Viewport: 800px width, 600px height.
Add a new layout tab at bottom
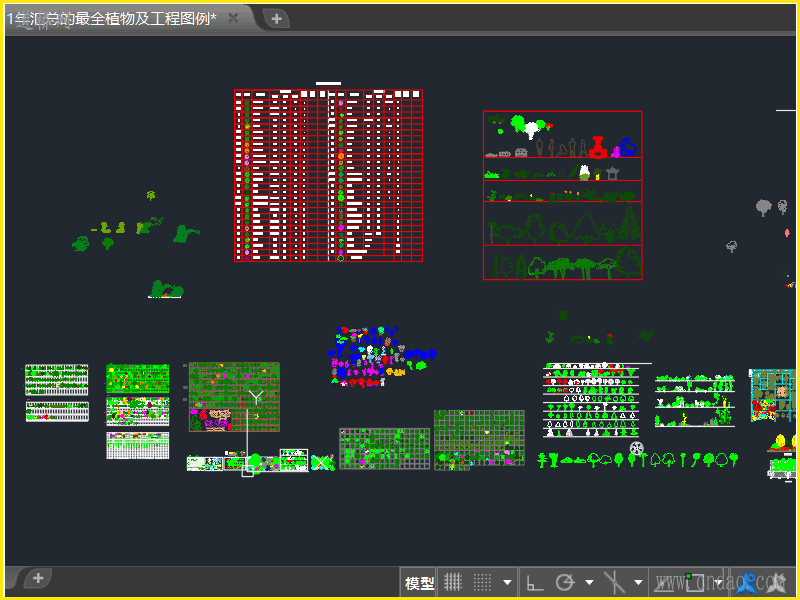[38, 578]
